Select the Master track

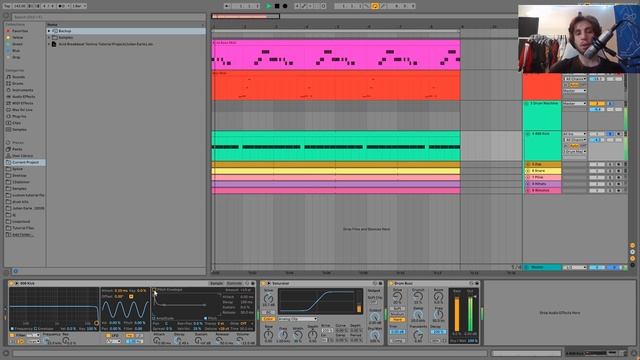pos(543,267)
